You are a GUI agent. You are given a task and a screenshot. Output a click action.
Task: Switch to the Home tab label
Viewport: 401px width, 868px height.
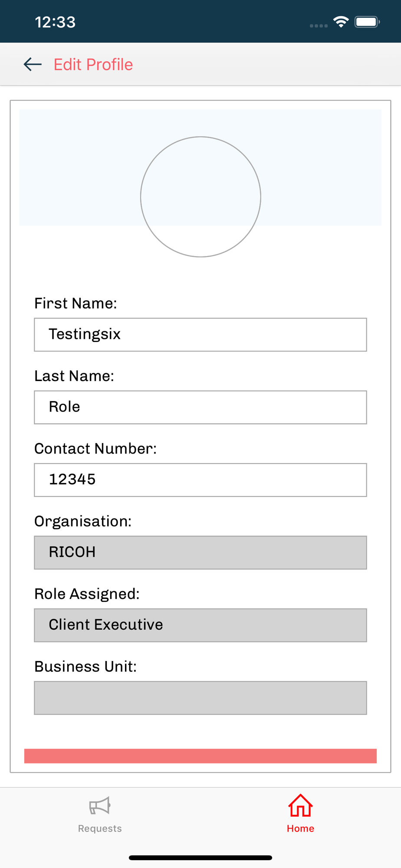300,828
